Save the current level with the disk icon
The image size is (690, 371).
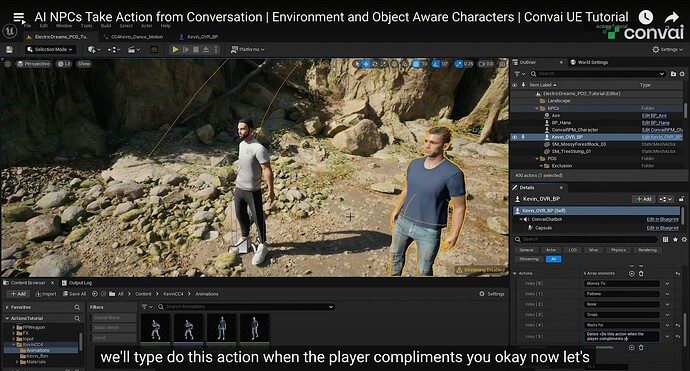9,50
